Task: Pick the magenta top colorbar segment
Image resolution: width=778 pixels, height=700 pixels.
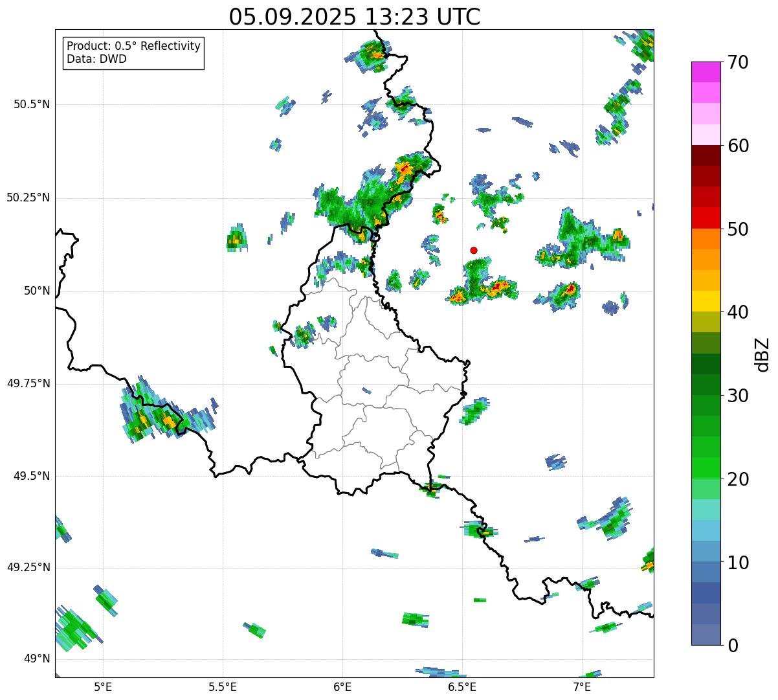Action: (x=706, y=72)
